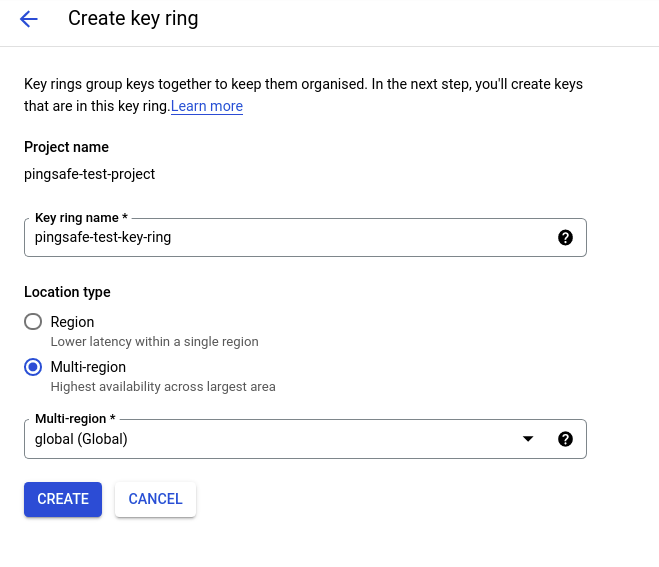Open the Learn more link
659x567 pixels.
point(207,106)
